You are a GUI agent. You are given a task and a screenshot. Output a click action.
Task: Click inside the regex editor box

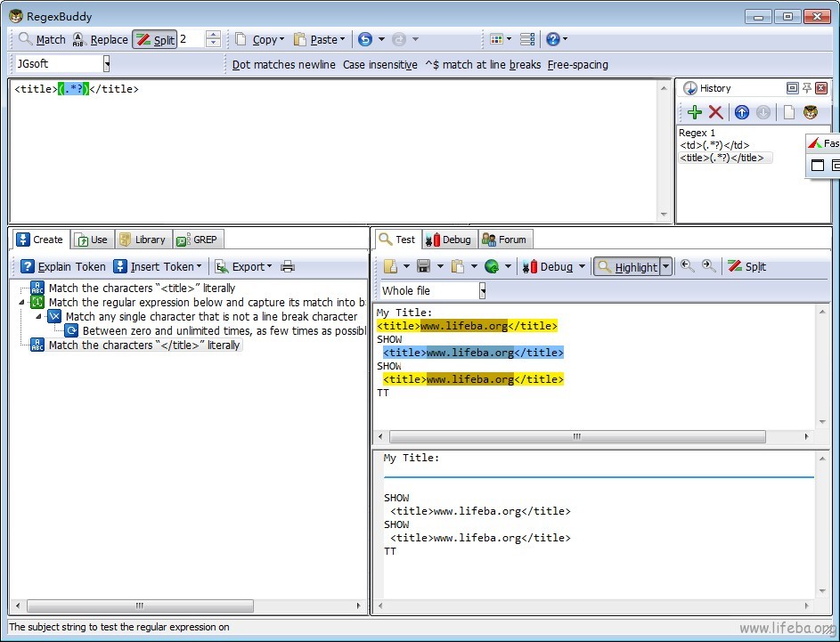click(334, 150)
